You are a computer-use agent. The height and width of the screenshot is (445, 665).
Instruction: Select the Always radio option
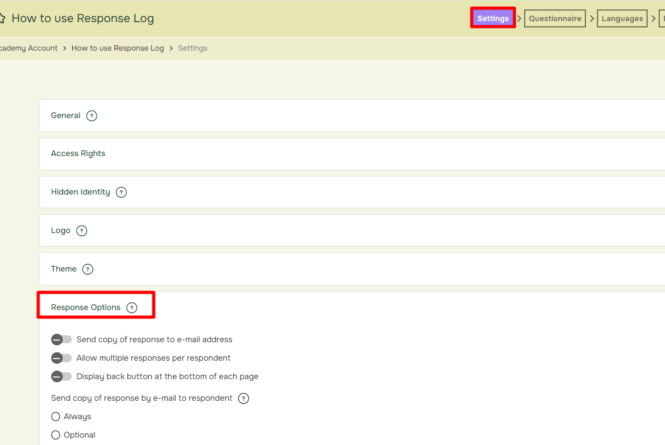coord(56,416)
